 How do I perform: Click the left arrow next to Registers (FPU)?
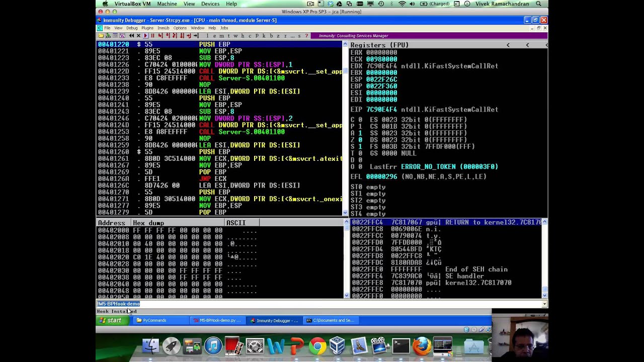point(508,45)
